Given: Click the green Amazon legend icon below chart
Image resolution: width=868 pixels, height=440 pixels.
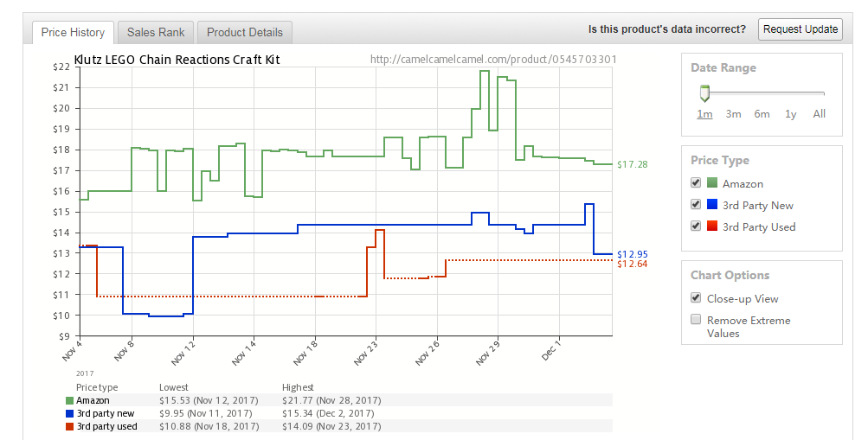Looking at the screenshot, I should [70, 400].
